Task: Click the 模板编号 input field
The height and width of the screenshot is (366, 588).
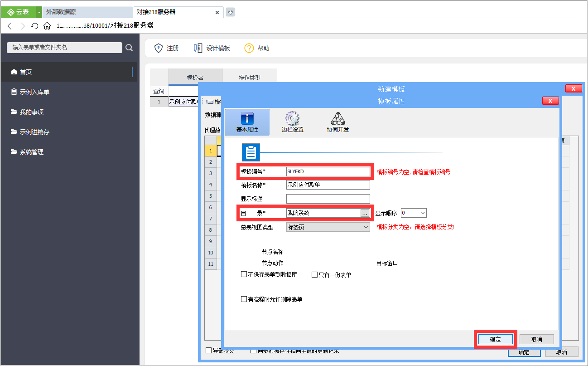Action: 328,171
